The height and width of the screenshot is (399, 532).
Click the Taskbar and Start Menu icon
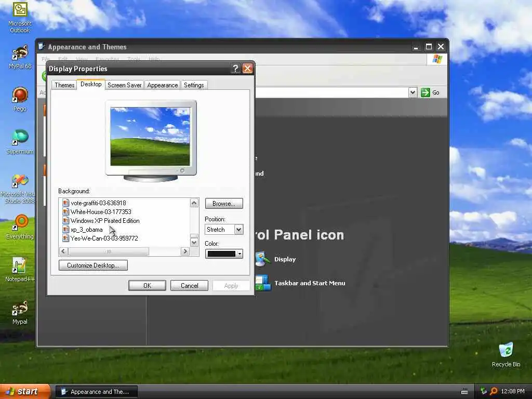click(263, 283)
